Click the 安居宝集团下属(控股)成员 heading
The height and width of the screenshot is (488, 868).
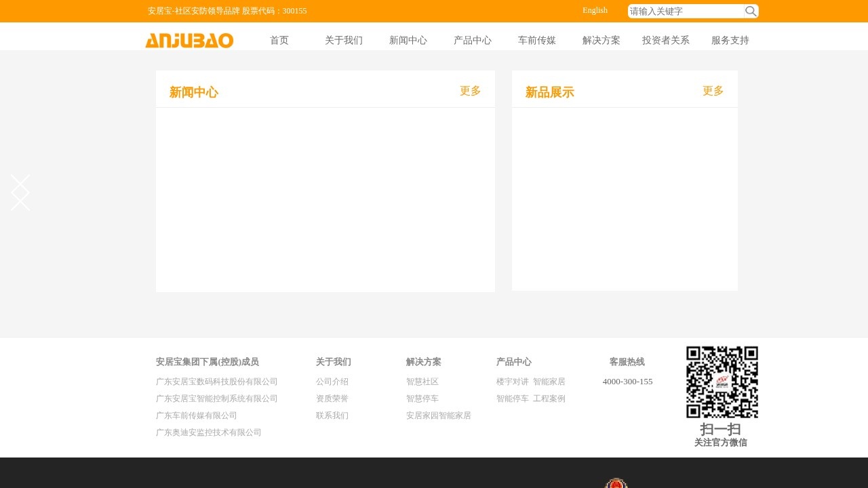pos(208,362)
